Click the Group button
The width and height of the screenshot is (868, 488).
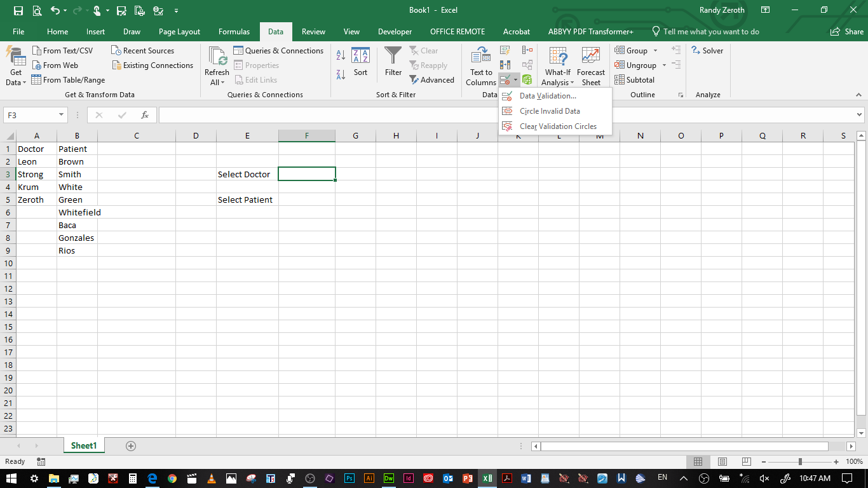[632, 51]
